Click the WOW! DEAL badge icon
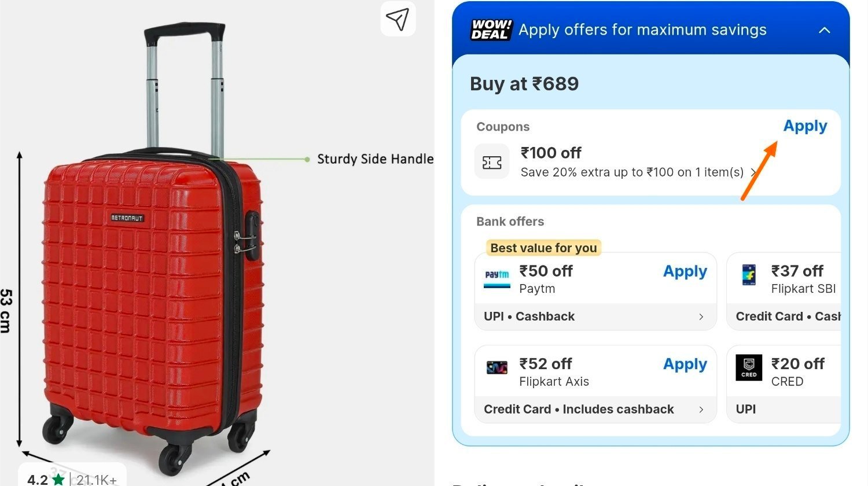 [491, 30]
